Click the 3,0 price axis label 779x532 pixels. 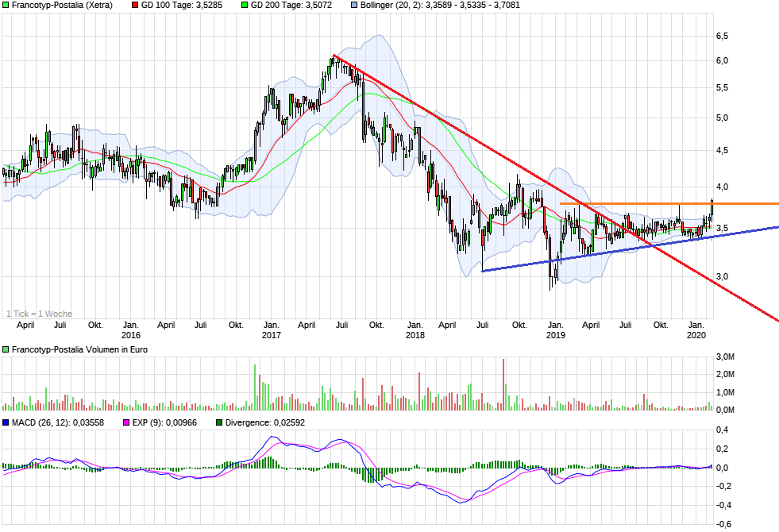[x=722, y=276]
